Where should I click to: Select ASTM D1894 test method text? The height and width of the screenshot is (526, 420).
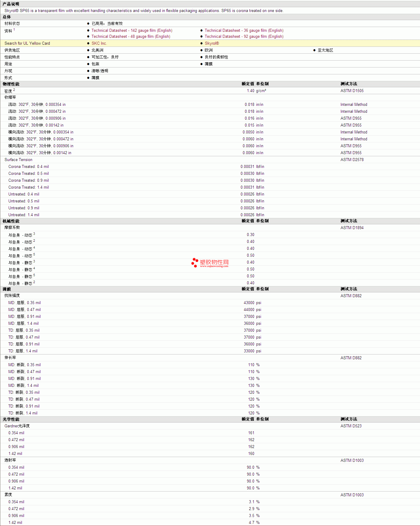click(x=352, y=228)
